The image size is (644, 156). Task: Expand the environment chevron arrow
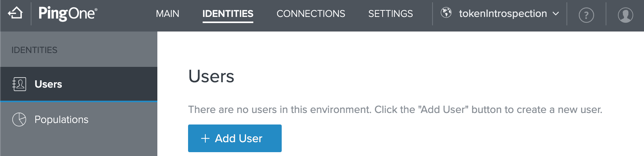tap(555, 14)
